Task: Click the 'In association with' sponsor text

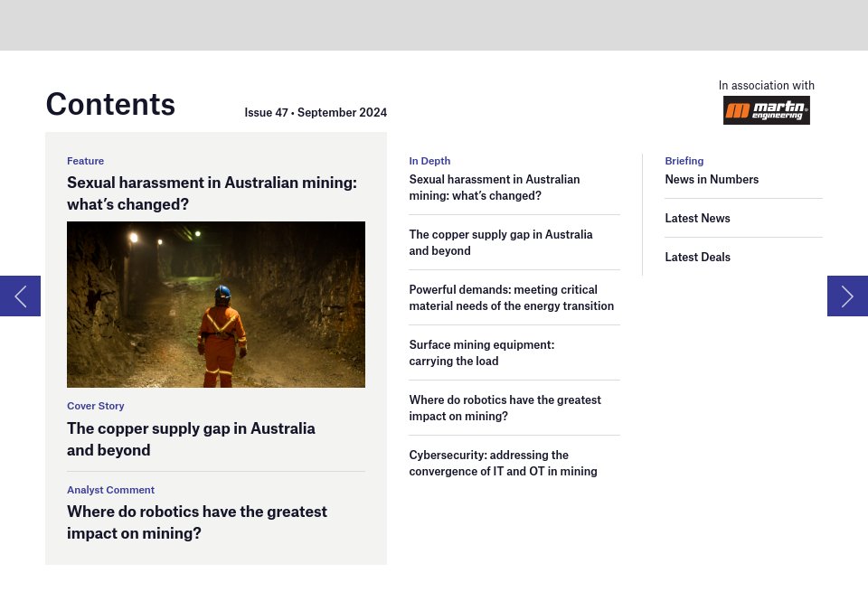Action: point(766,85)
